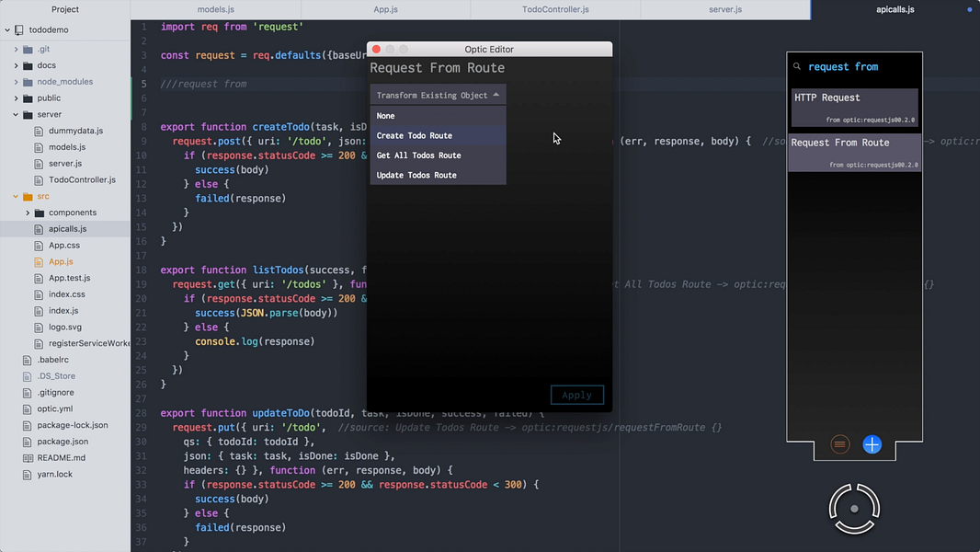
Task: Select the HTTP Request result card
Action: (854, 108)
